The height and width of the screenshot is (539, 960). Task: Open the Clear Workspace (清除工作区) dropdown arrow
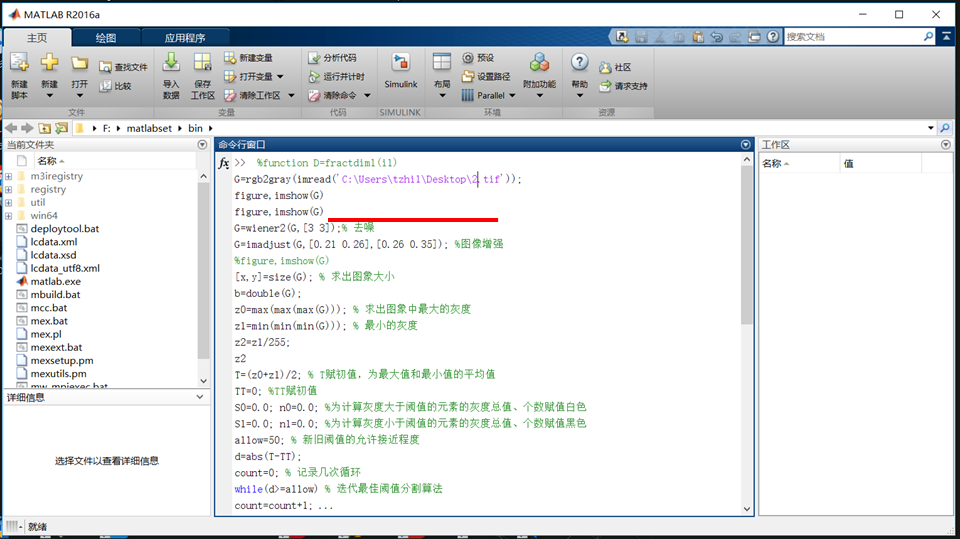pyautogui.click(x=290, y=96)
